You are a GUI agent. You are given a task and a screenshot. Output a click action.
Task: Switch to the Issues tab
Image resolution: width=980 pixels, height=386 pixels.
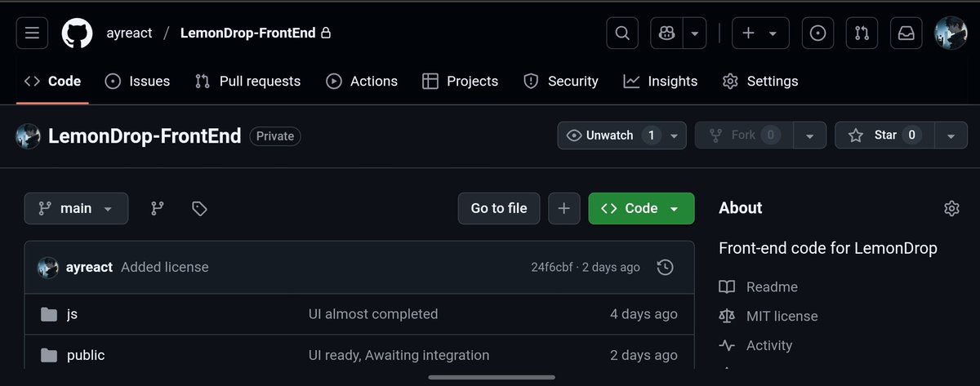137,81
